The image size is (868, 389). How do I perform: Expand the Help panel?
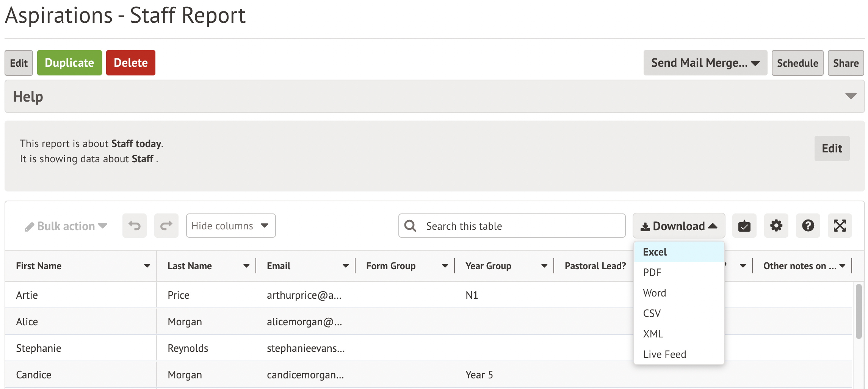click(851, 96)
